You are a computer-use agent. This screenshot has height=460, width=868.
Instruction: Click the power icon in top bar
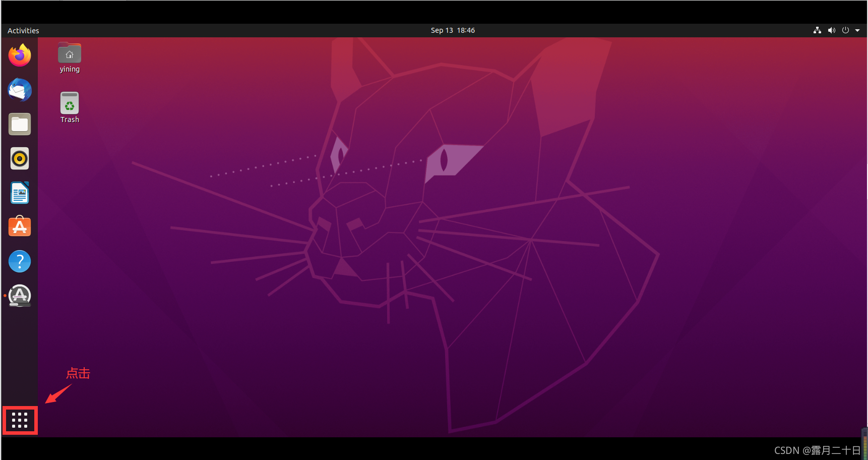[845, 30]
